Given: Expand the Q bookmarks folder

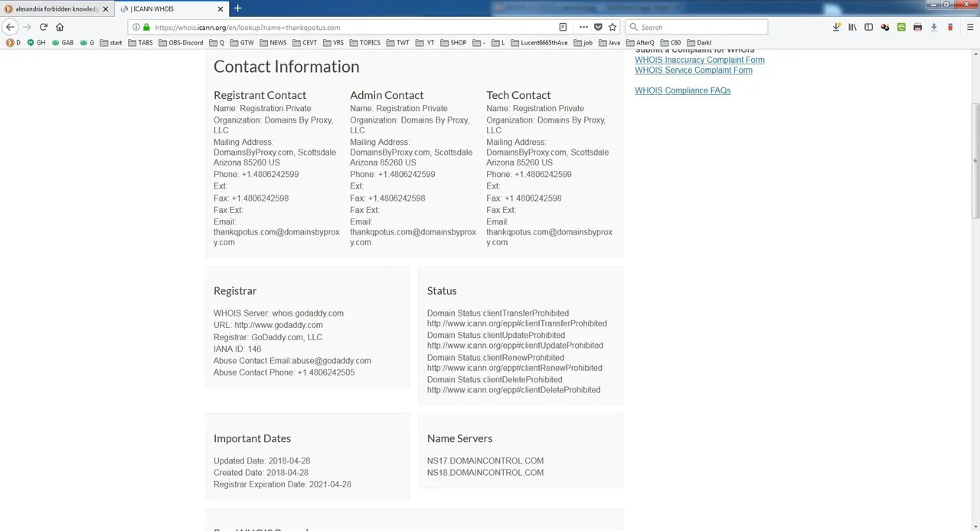Looking at the screenshot, I should click(217, 43).
